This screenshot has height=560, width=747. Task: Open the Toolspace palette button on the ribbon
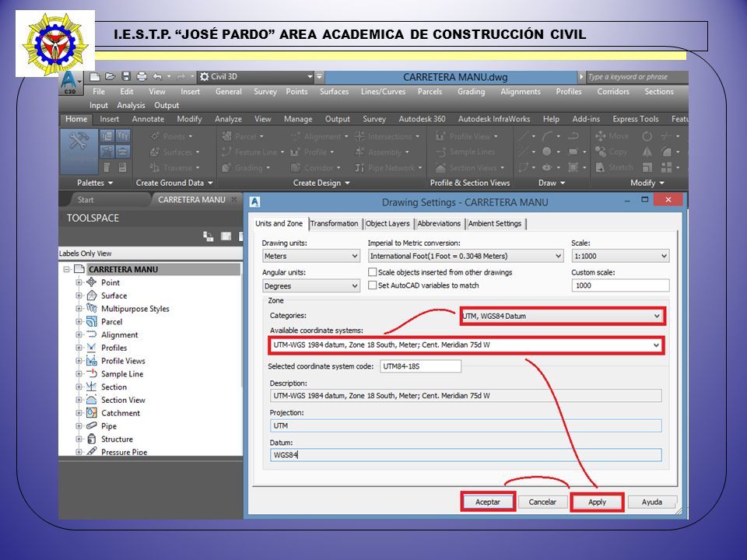tap(79, 150)
